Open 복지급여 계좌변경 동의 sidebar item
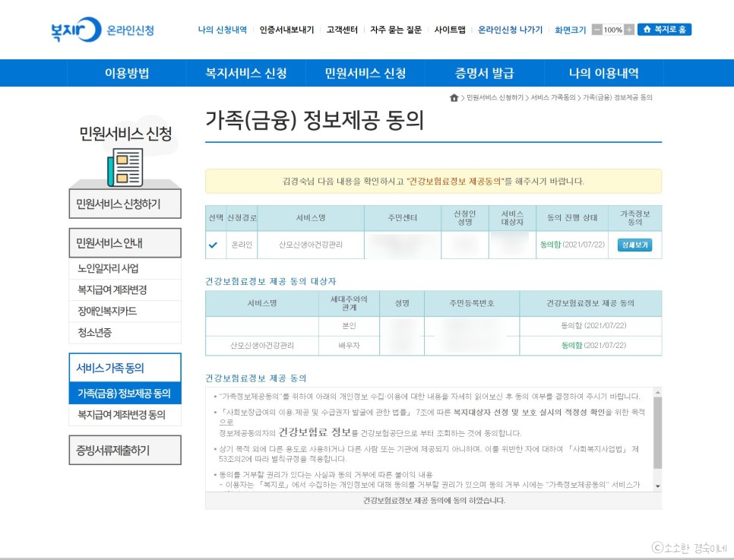Viewport: 734px width, 560px height. tap(125, 415)
